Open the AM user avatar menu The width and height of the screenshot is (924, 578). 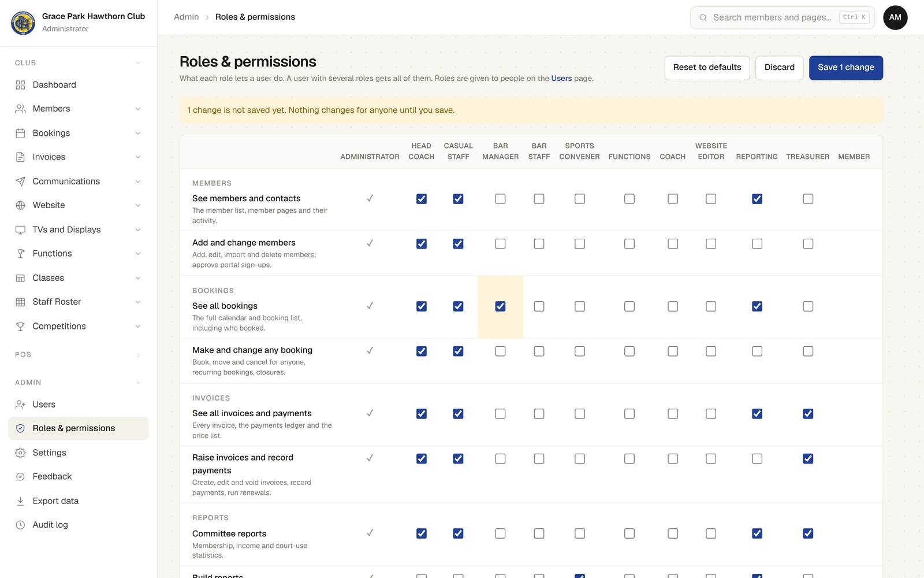[x=895, y=17]
